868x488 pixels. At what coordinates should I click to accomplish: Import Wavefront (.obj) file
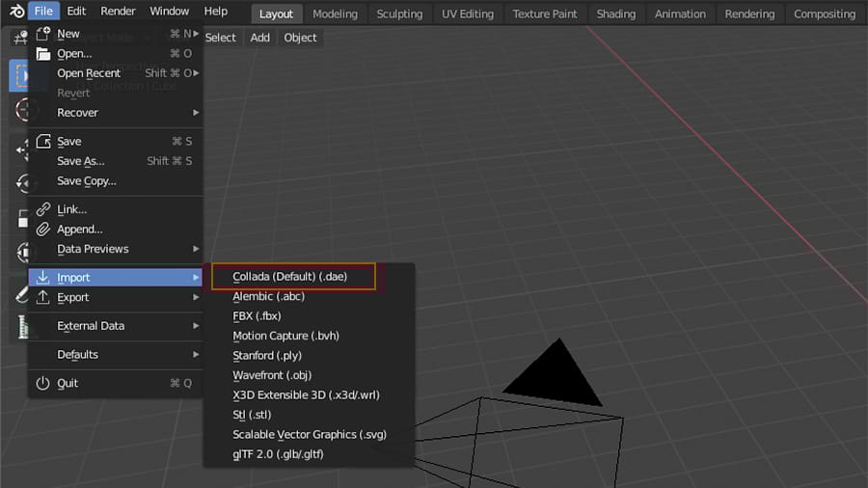click(310, 375)
